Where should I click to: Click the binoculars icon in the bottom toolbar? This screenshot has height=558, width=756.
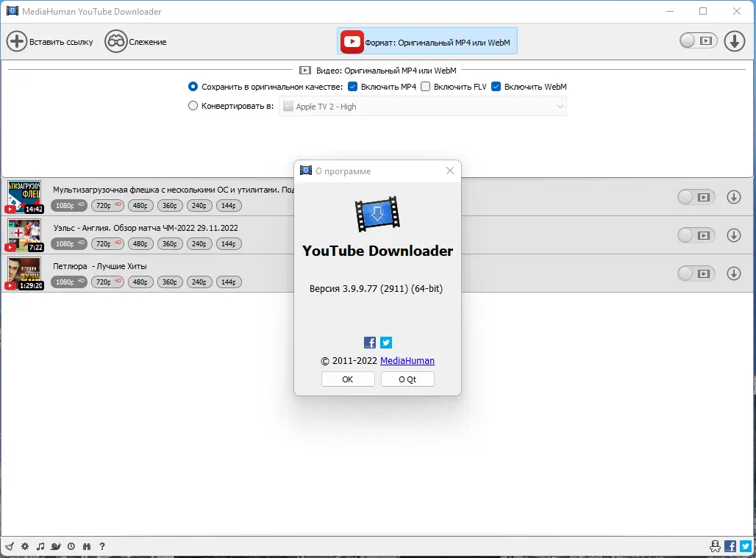click(x=87, y=546)
